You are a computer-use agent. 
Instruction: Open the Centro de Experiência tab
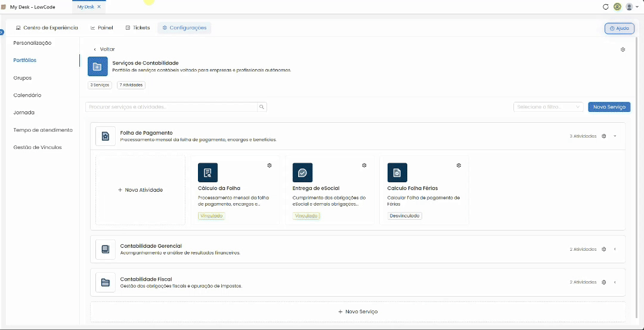(x=47, y=28)
